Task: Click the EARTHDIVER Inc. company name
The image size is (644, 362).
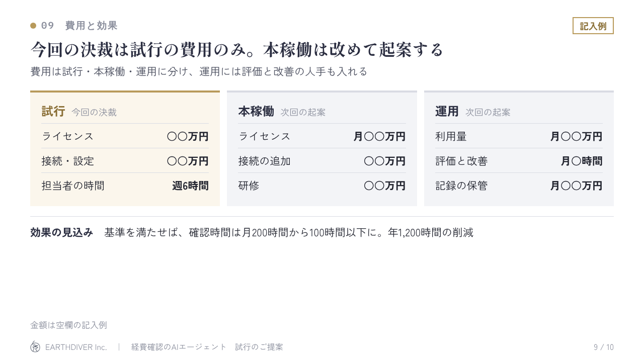Action: [x=76, y=347]
